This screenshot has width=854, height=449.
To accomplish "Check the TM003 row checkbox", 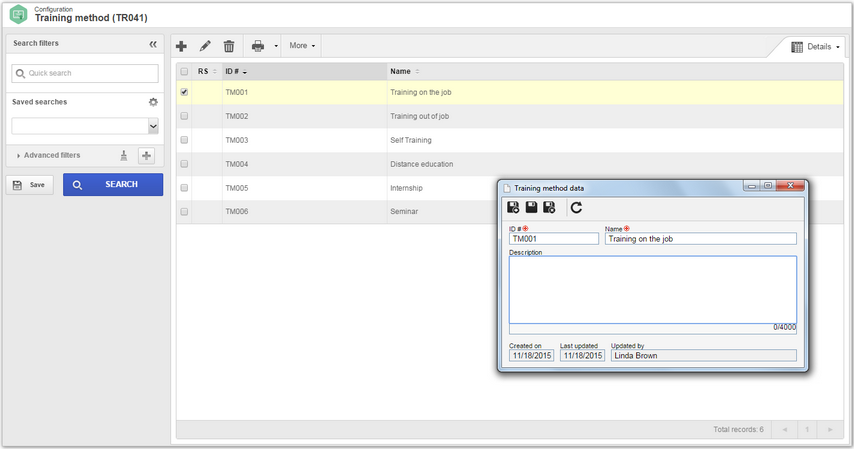I will pos(184,140).
